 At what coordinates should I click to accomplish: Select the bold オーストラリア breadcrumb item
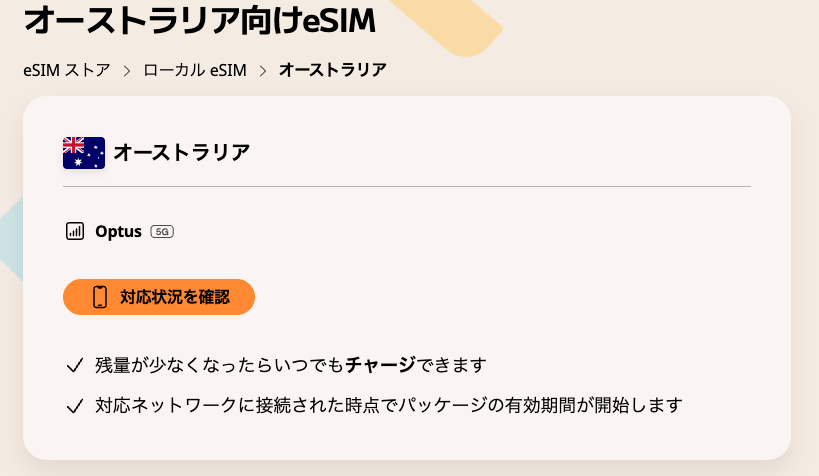(332, 71)
